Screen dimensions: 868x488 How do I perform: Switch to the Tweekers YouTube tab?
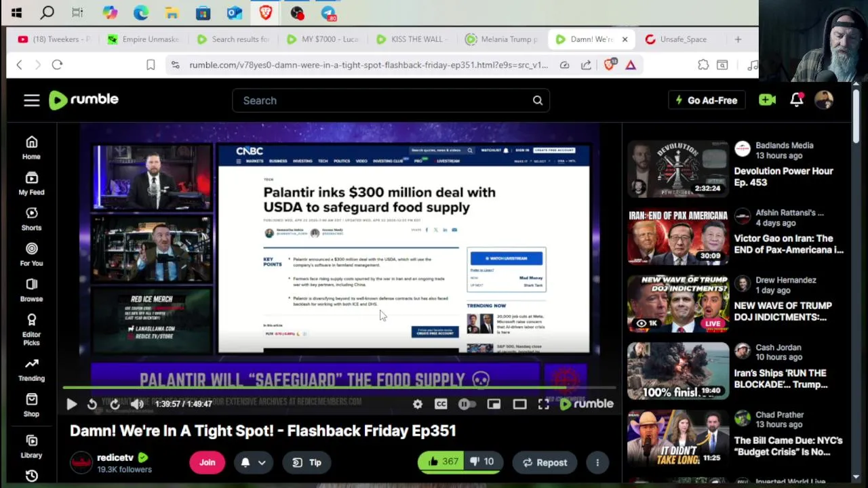[x=54, y=39]
